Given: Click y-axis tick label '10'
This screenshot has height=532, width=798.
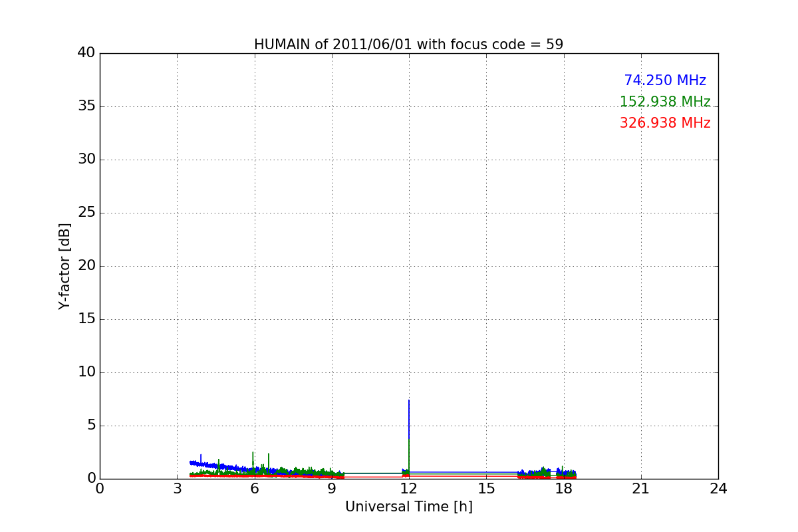Looking at the screenshot, I should coord(86,372).
